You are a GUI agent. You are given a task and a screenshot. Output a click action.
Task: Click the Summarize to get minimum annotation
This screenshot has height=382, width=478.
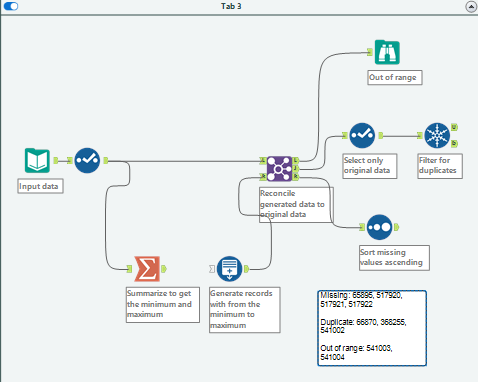click(163, 305)
